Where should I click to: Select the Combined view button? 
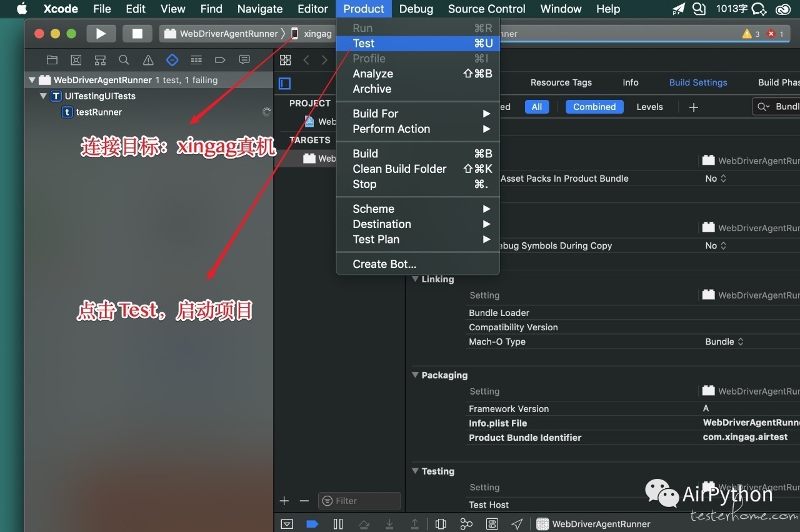pos(594,107)
